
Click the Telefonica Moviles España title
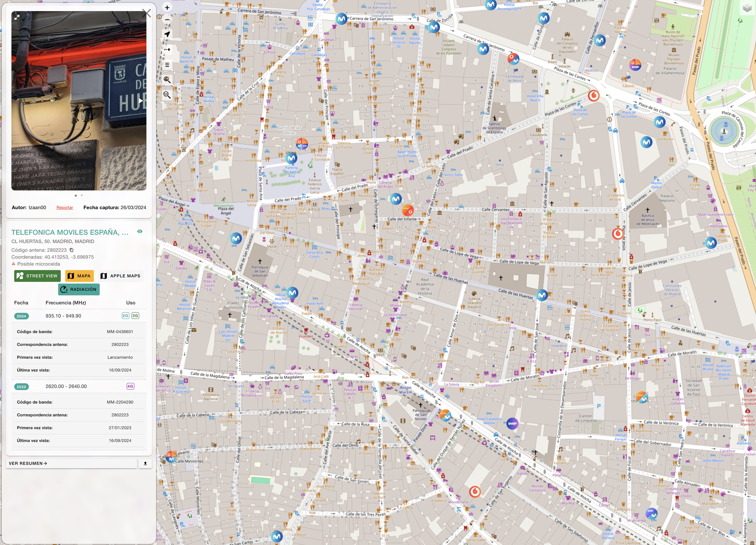[x=70, y=232]
